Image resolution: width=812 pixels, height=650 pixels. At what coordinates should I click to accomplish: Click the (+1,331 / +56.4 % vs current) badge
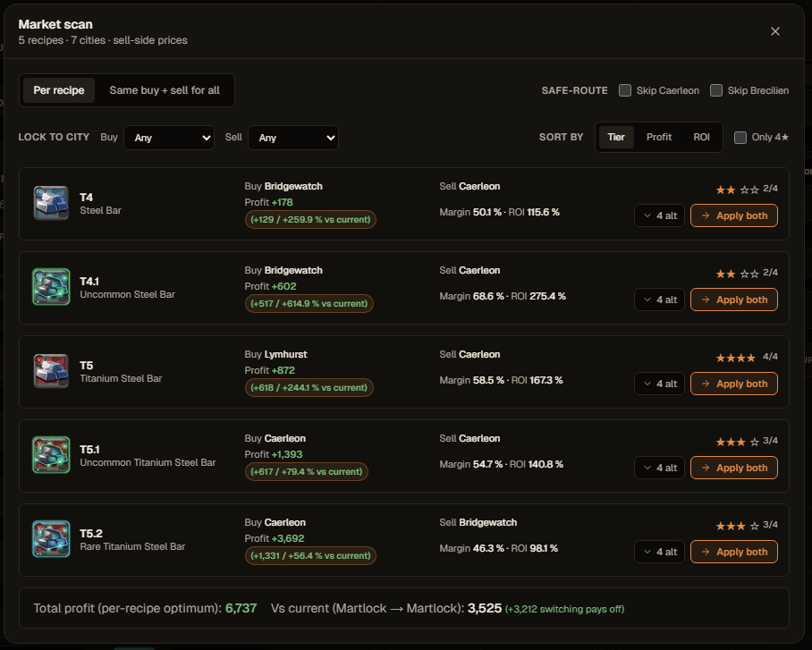[x=310, y=556]
